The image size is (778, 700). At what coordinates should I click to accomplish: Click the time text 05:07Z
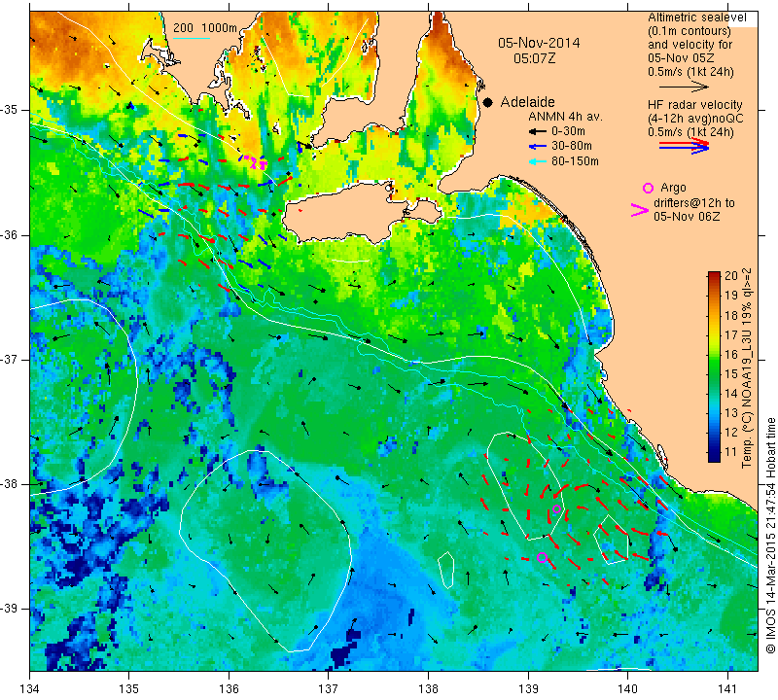point(534,58)
